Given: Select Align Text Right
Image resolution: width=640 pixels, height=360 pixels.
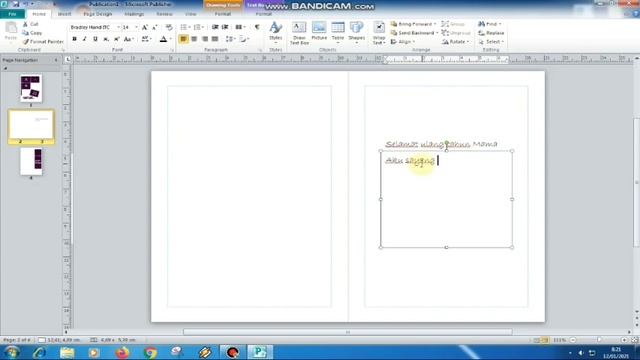Looking at the screenshot, I should 205,39.
